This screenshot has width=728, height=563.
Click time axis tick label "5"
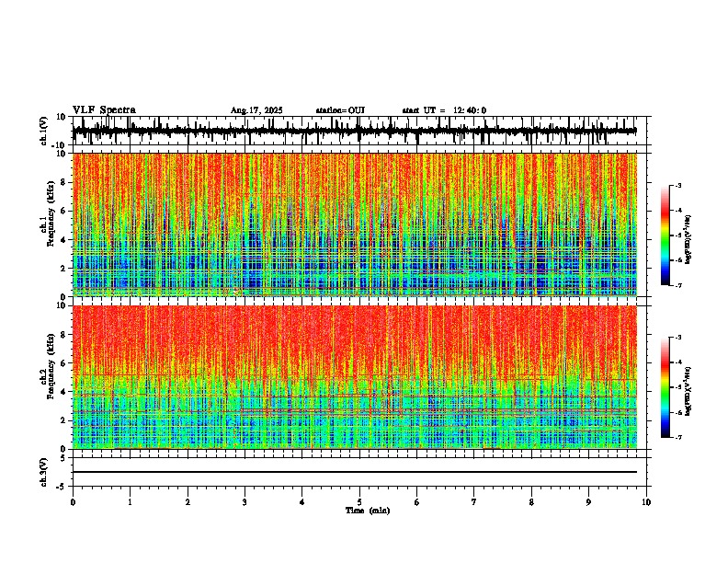(x=359, y=502)
